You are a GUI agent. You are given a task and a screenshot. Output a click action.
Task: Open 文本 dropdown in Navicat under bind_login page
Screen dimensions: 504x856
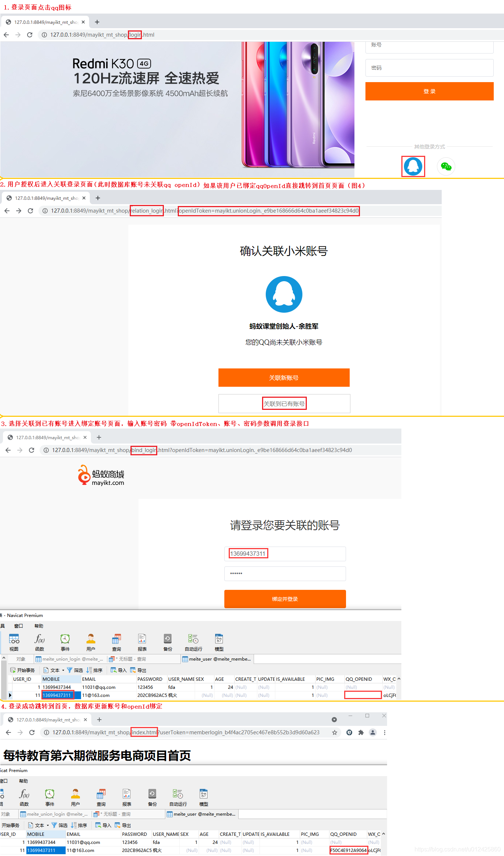coord(54,670)
